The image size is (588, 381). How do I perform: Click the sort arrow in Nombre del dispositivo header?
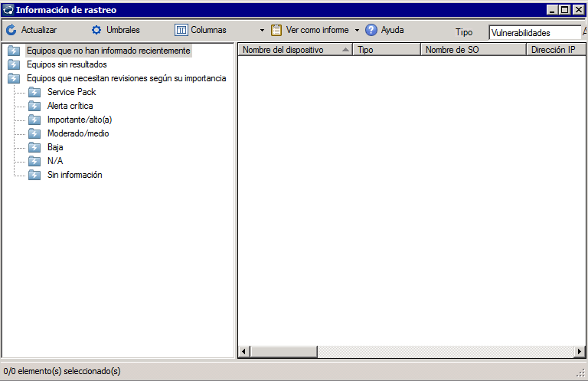click(346, 50)
